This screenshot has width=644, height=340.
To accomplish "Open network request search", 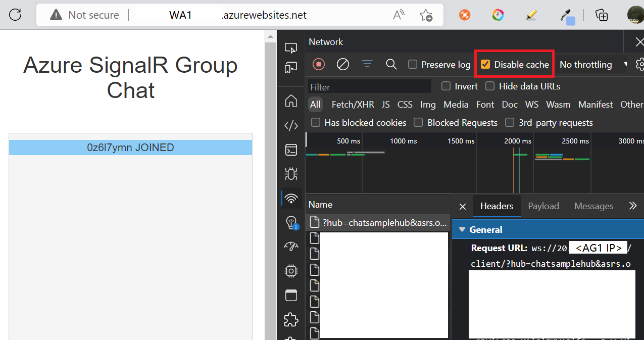I will (391, 64).
